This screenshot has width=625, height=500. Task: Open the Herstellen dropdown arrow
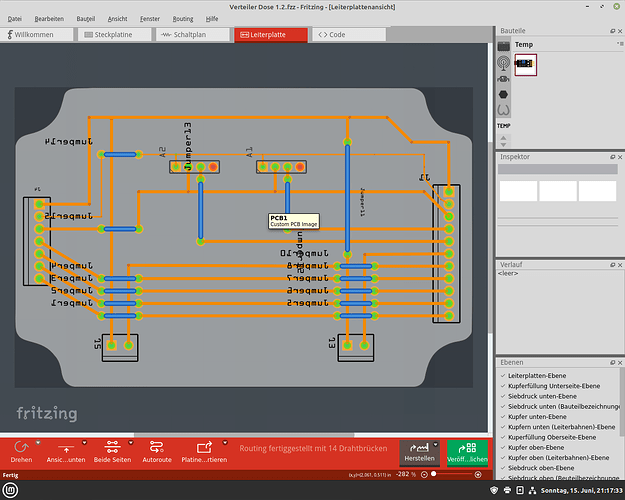[x=435, y=445]
